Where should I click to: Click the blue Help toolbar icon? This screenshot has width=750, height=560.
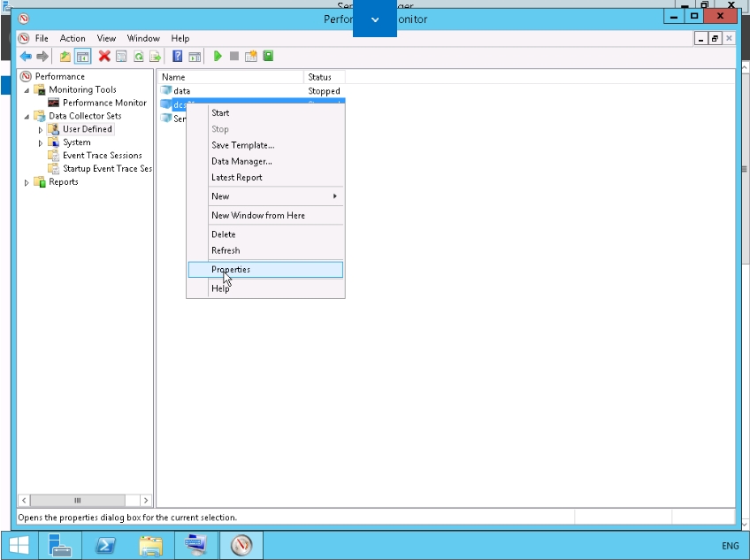(178, 57)
